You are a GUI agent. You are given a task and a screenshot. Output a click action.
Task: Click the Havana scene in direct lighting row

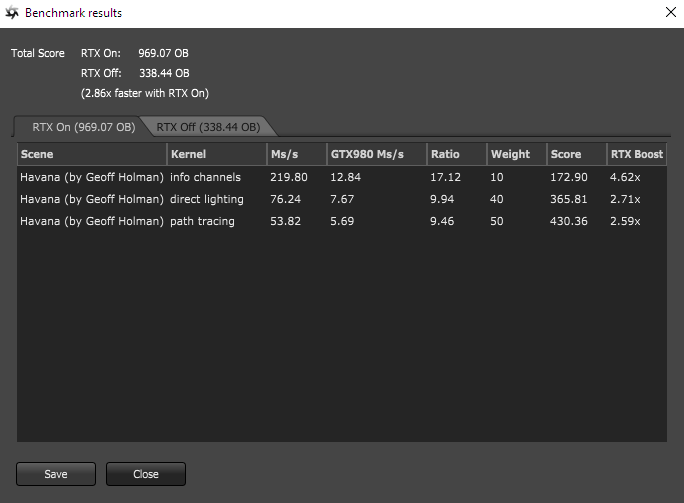[x=92, y=199]
